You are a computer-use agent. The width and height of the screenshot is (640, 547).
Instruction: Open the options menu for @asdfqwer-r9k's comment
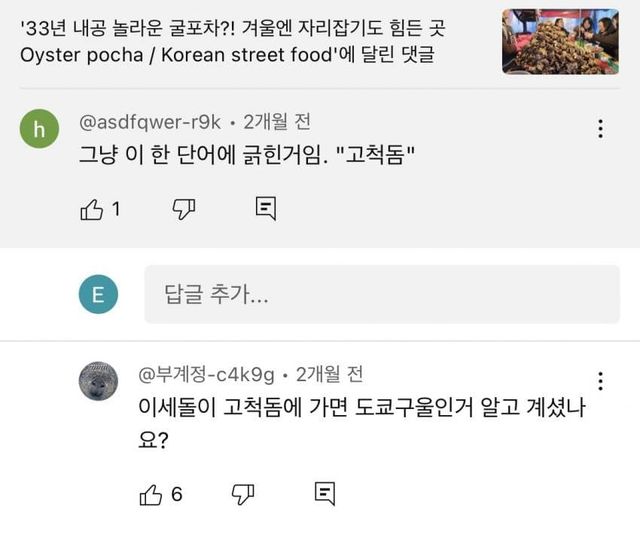click(600, 128)
